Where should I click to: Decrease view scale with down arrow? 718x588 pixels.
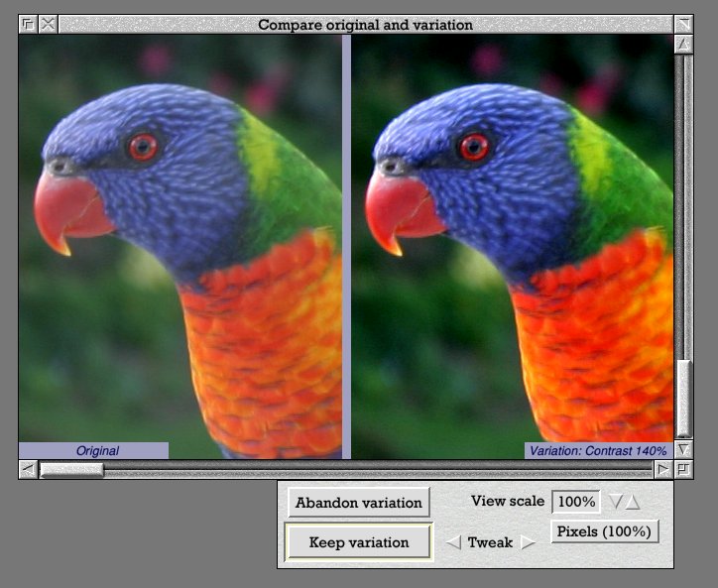click(616, 502)
